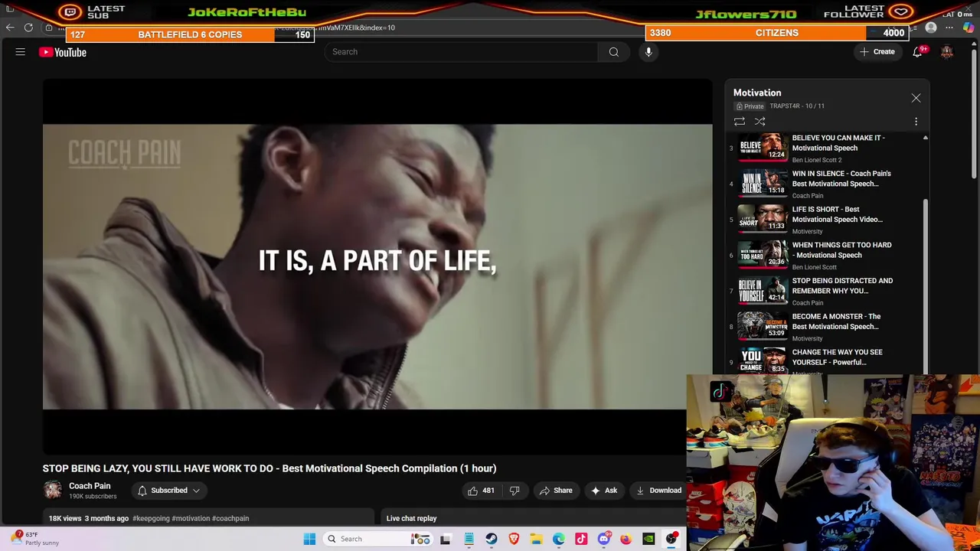The image size is (980, 551).
Task: Open the account avatar menu
Action: 947,52
